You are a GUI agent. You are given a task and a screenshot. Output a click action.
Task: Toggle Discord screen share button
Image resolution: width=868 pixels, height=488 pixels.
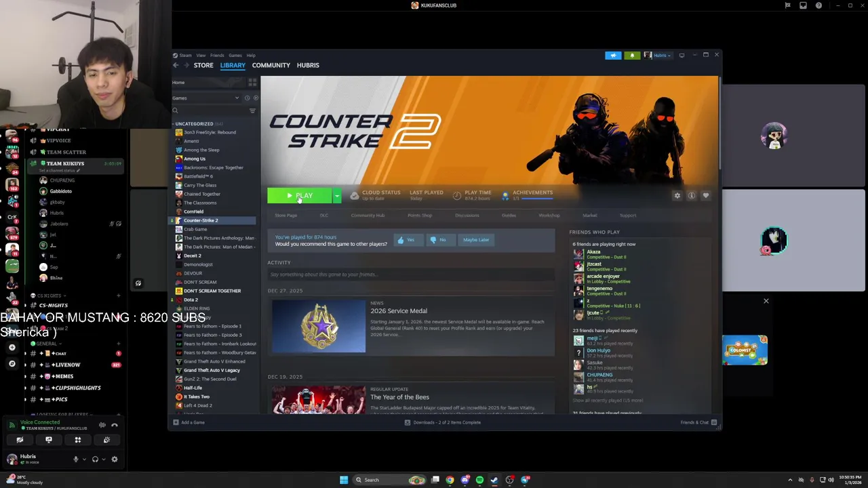click(49, 440)
